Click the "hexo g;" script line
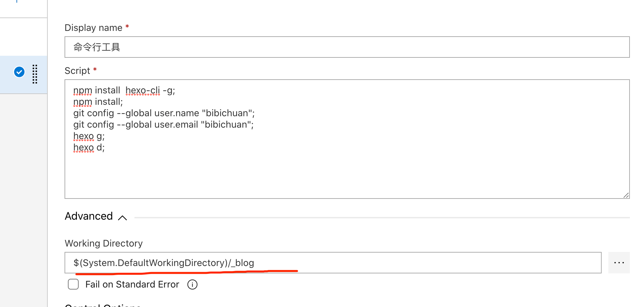Image resolution: width=644 pixels, height=307 pixels. pos(89,136)
